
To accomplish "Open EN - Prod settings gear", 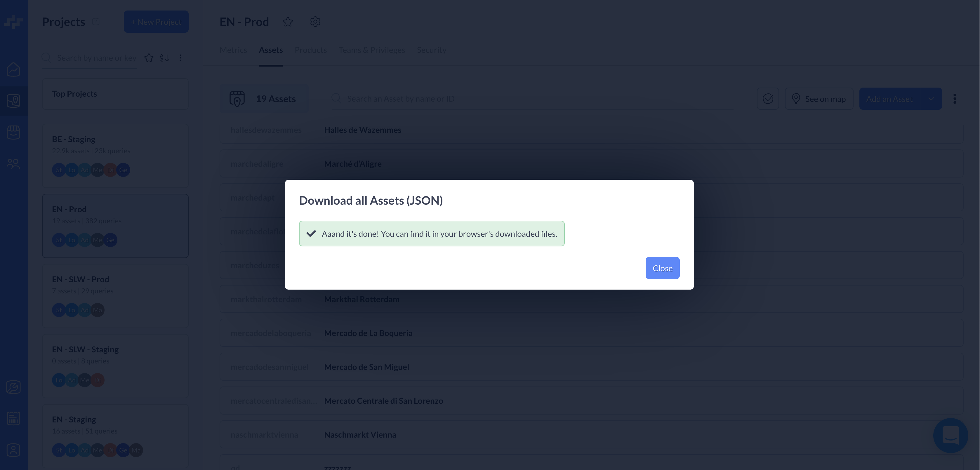I will coord(315,22).
